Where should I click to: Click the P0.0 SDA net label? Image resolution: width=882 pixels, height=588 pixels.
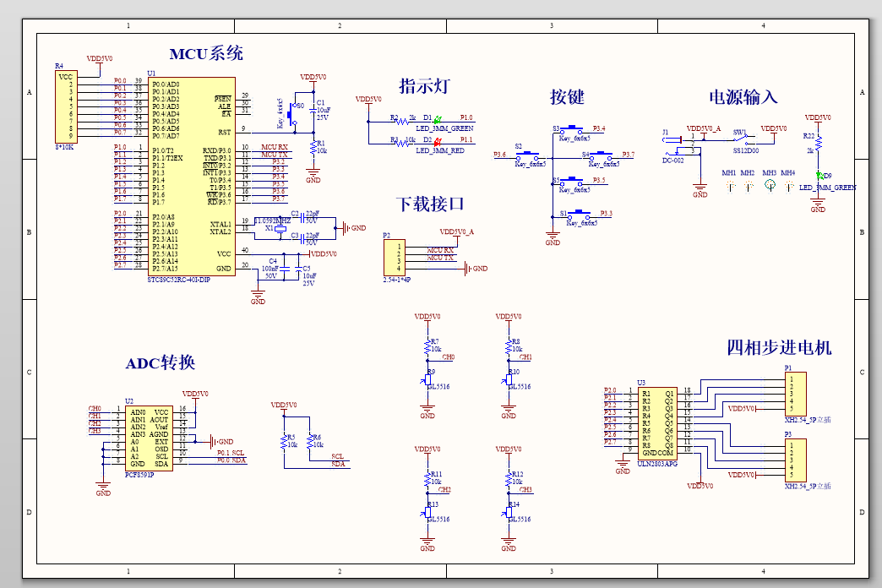tap(231, 460)
